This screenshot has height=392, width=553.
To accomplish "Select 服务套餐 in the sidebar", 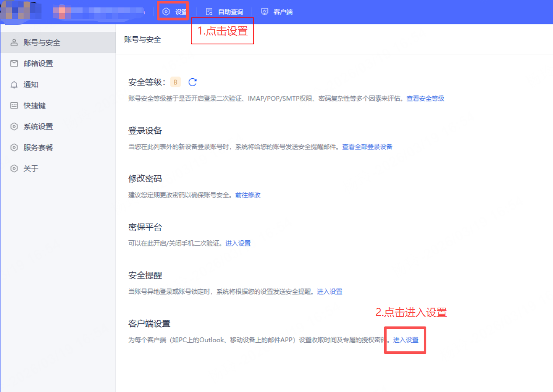I will click(58, 147).
